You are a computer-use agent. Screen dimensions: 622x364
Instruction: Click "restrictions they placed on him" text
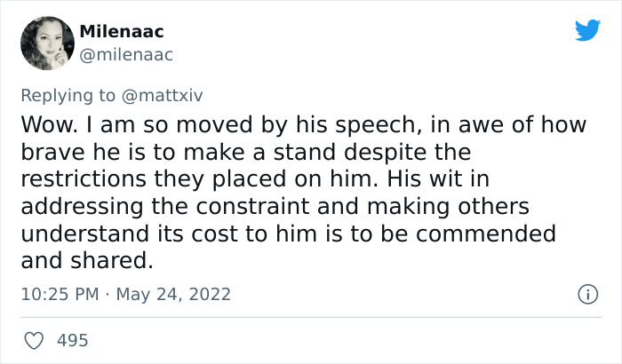pyautogui.click(x=165, y=179)
